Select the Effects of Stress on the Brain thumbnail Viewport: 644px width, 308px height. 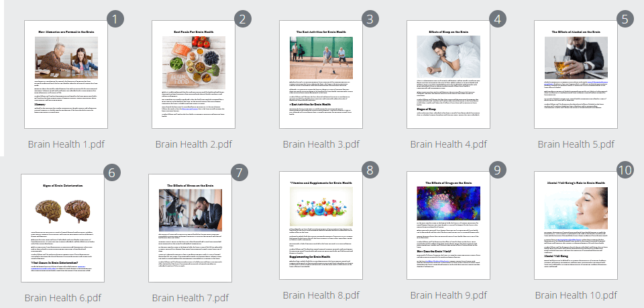[x=191, y=228]
